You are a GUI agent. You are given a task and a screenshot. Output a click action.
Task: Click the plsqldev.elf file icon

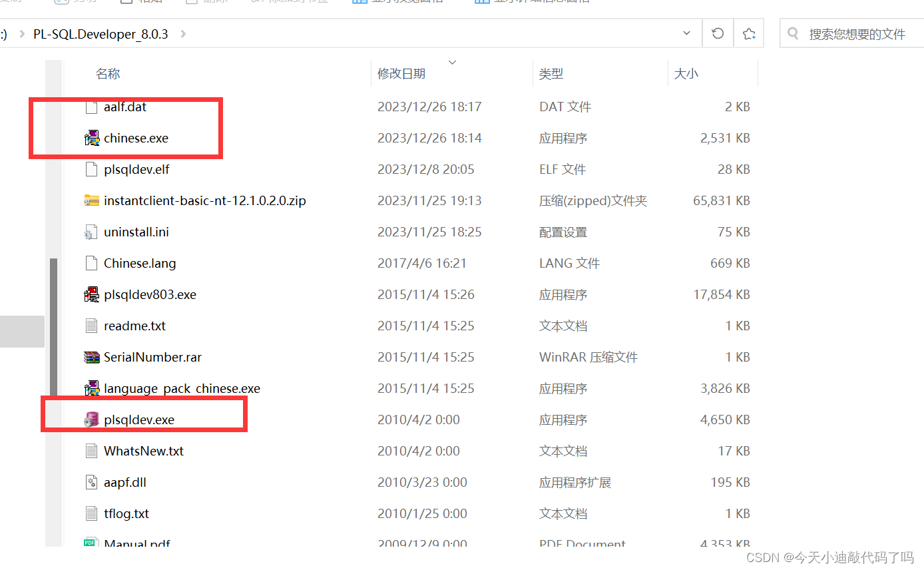91,169
